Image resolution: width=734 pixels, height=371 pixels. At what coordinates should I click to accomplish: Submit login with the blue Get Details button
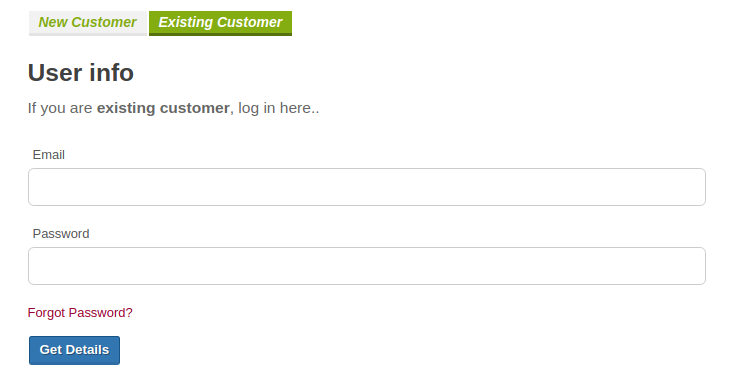point(74,350)
